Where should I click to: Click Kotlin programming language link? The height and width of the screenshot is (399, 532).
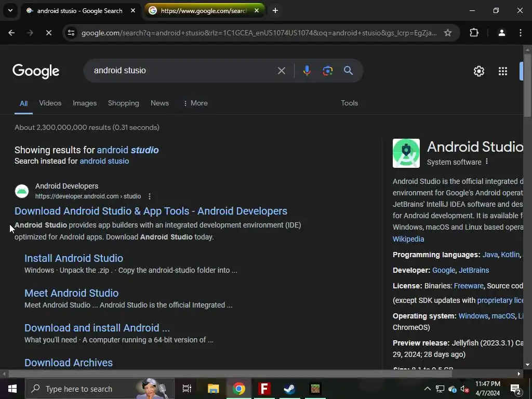click(510, 255)
